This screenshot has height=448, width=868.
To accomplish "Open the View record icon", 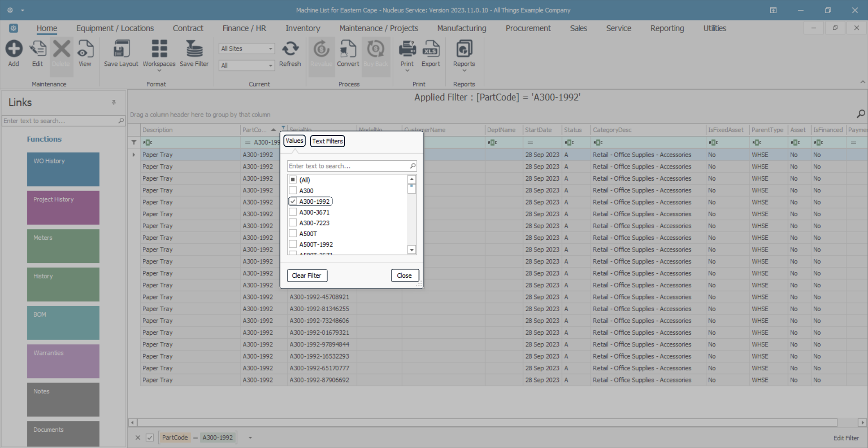I will coord(85,50).
